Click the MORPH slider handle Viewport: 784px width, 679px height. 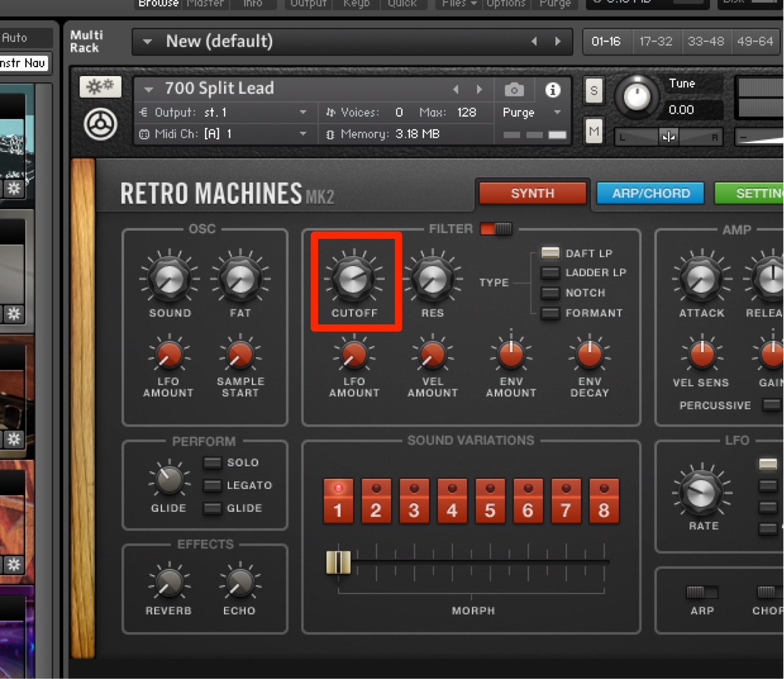tap(338, 562)
